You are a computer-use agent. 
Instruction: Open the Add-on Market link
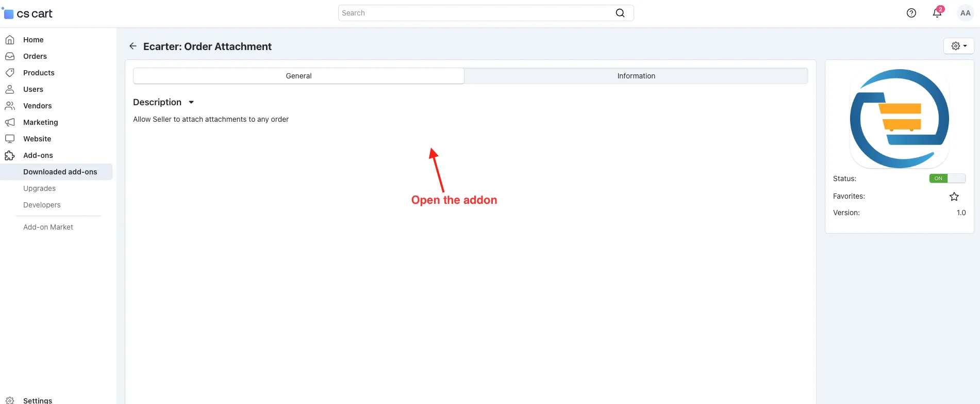click(x=48, y=227)
